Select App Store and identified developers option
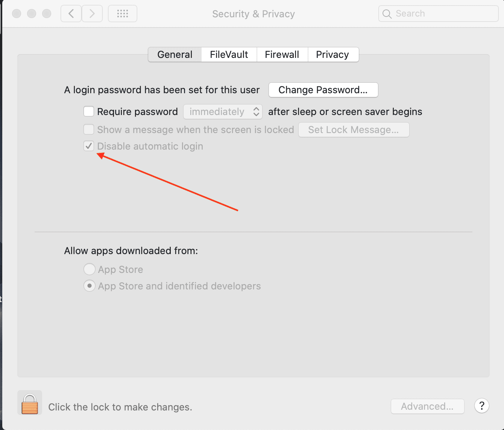The height and width of the screenshot is (430, 504). [x=89, y=286]
